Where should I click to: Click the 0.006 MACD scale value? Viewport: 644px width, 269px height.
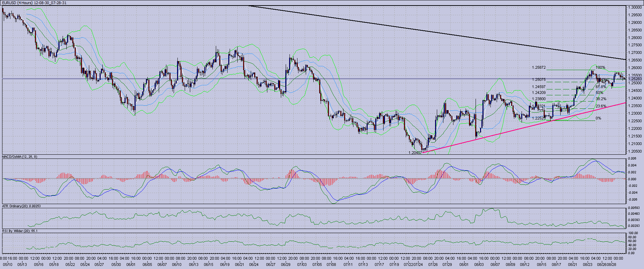(x=632, y=158)
